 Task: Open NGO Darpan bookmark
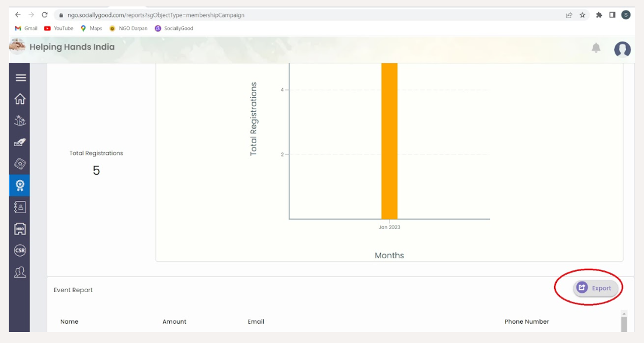tap(128, 29)
